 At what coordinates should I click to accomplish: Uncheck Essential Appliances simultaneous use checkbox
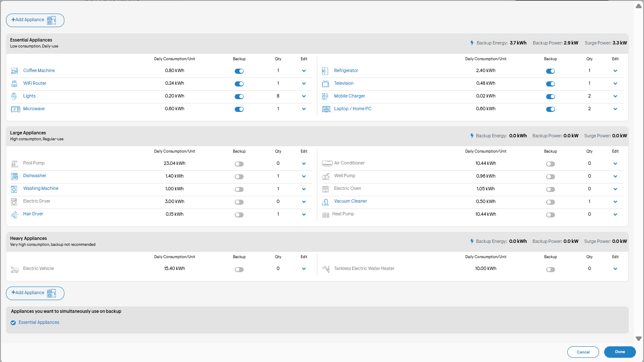pyautogui.click(x=13, y=323)
